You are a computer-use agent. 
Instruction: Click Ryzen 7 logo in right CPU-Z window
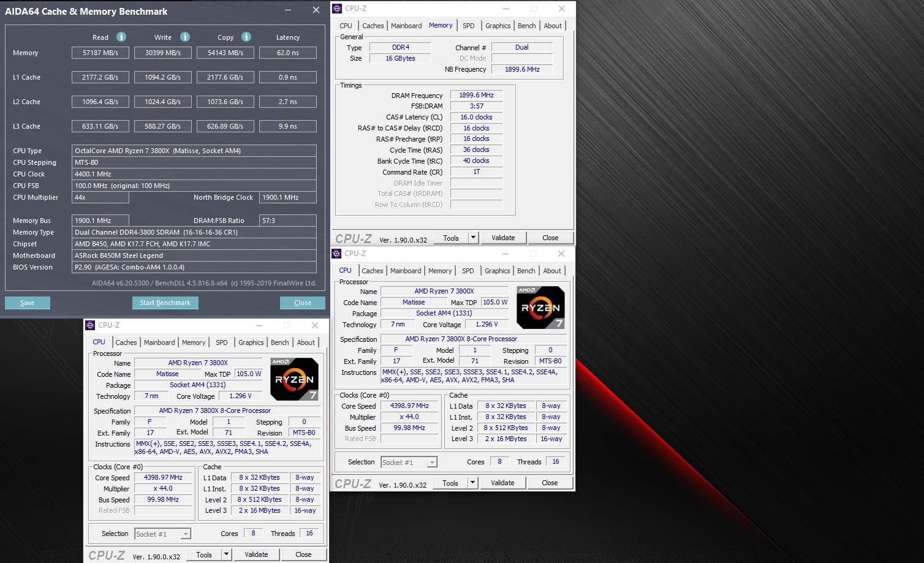tap(540, 308)
